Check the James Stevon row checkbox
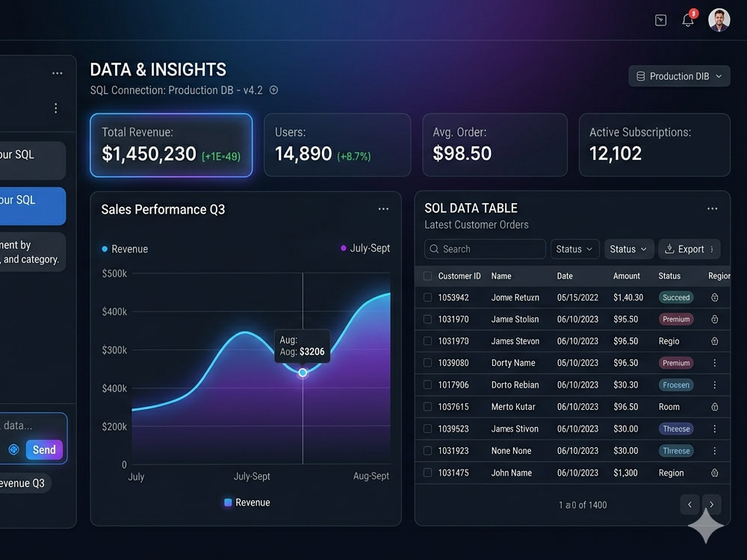 (x=427, y=341)
